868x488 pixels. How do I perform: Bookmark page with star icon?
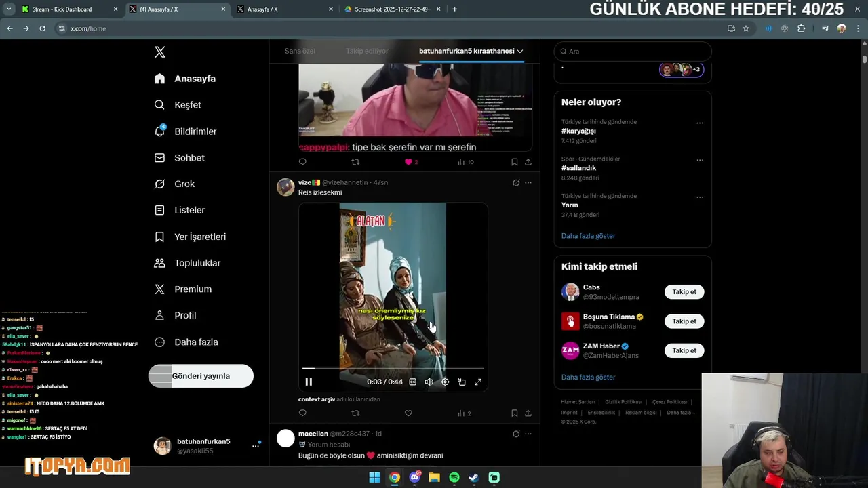(746, 28)
